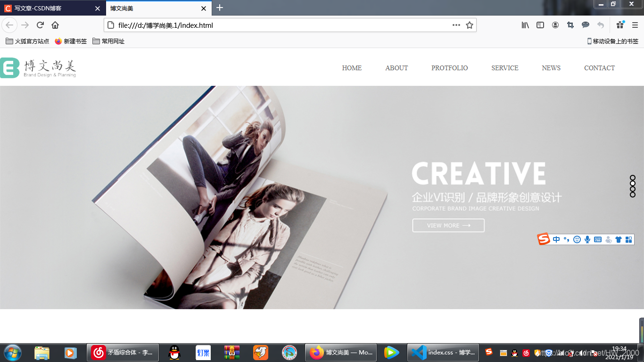Click the browser forward arrow

(25, 25)
